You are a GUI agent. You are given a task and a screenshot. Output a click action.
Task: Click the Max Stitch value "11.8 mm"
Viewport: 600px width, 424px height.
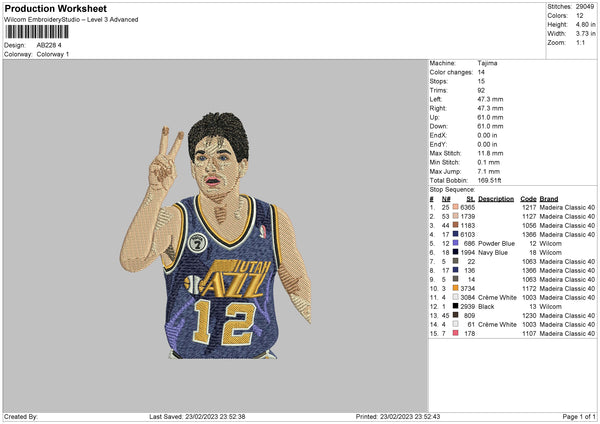pyautogui.click(x=490, y=153)
